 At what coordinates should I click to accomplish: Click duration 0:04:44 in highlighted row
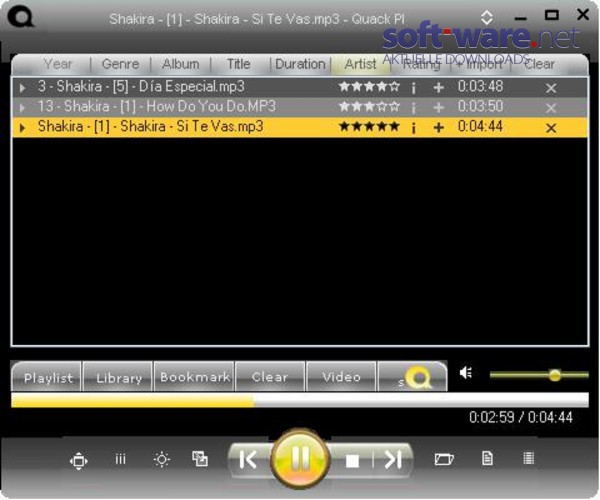[480, 126]
